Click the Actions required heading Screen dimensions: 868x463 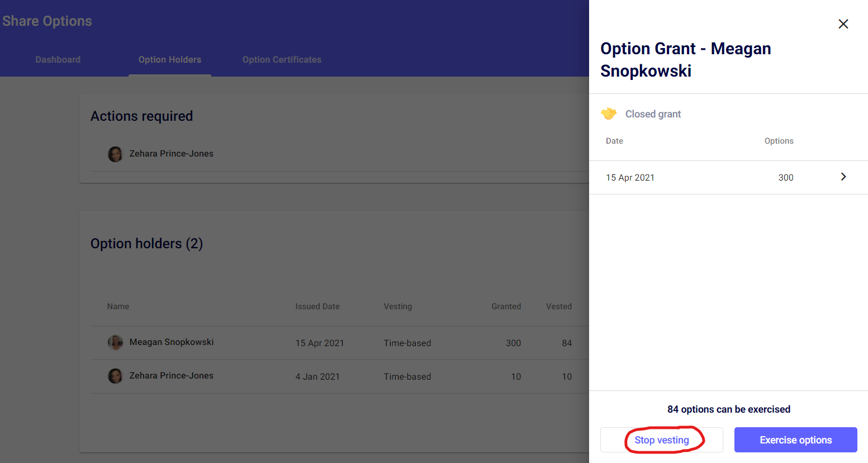(x=141, y=116)
